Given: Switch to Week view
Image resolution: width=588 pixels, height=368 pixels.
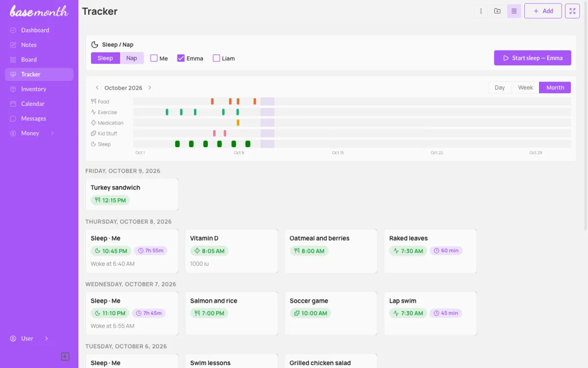Looking at the screenshot, I should point(525,87).
